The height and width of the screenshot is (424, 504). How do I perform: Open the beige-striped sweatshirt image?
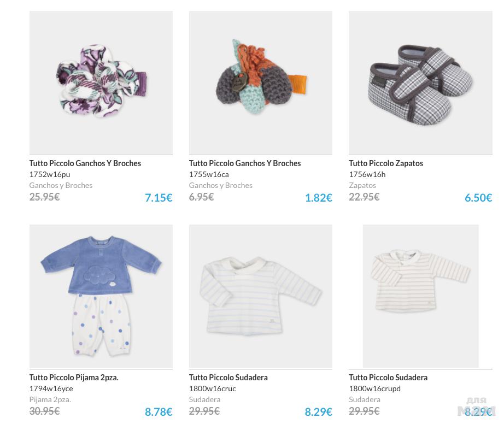point(420,296)
